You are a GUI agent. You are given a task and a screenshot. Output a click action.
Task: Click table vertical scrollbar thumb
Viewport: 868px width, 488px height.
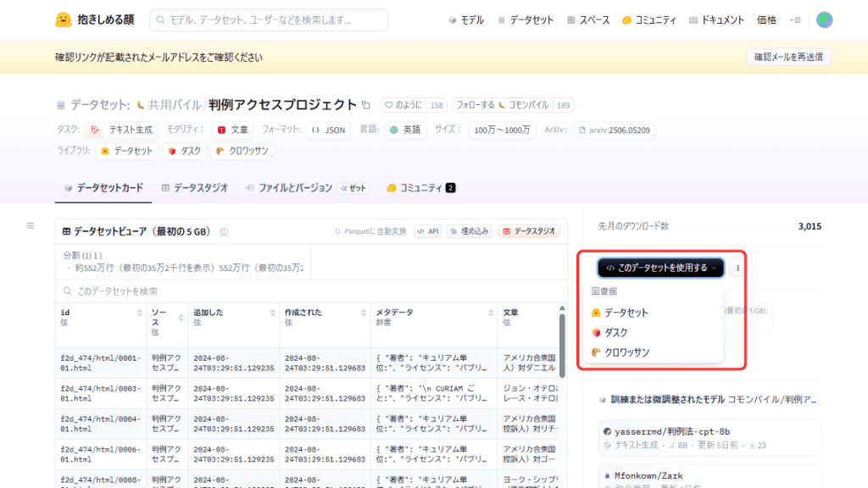click(x=562, y=346)
